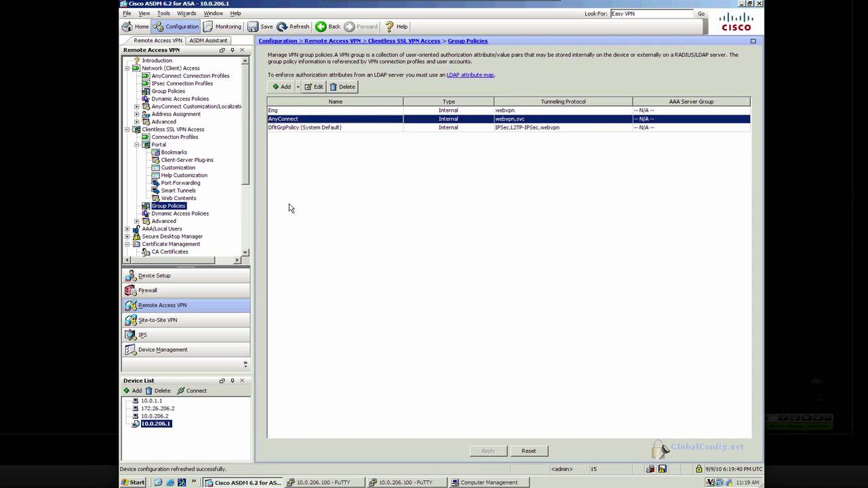Viewport: 868px width, 488px height.
Task: Collapse the Certificate Management node
Action: (127, 244)
